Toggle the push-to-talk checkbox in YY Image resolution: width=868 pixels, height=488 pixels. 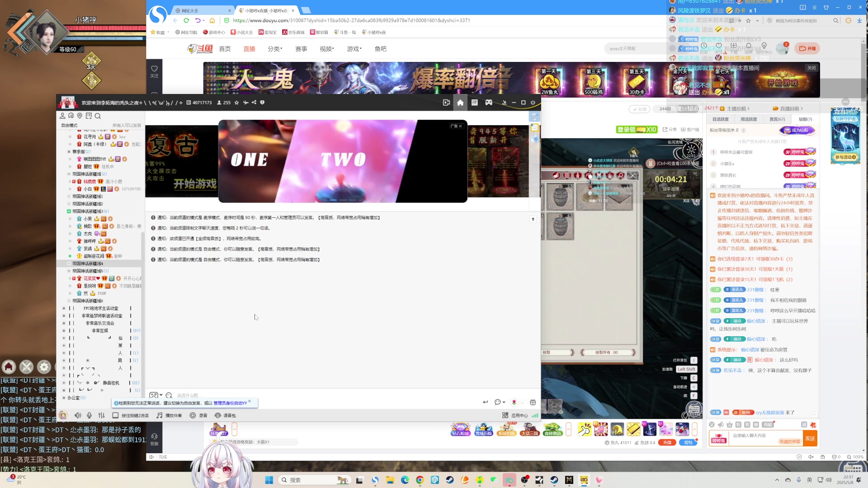tap(115, 415)
